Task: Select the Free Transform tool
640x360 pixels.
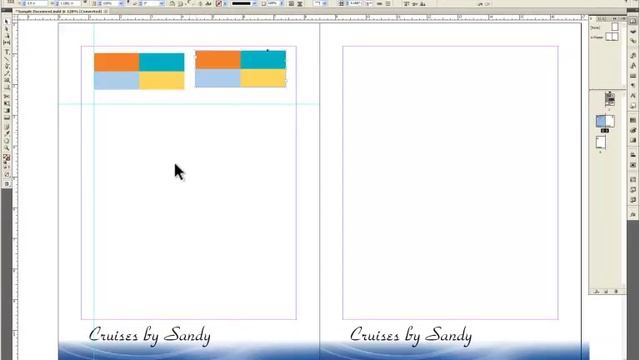Action: point(7,104)
